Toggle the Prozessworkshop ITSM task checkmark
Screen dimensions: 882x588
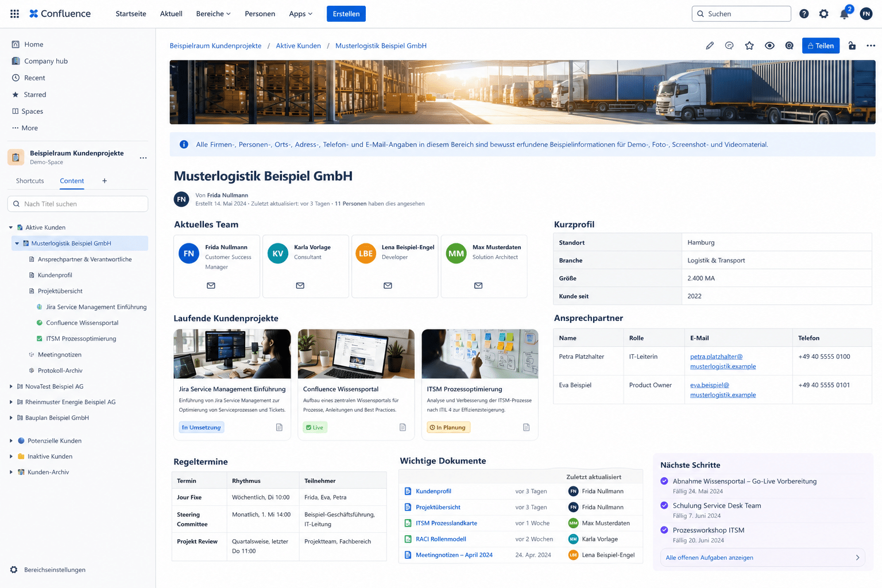[x=664, y=530]
